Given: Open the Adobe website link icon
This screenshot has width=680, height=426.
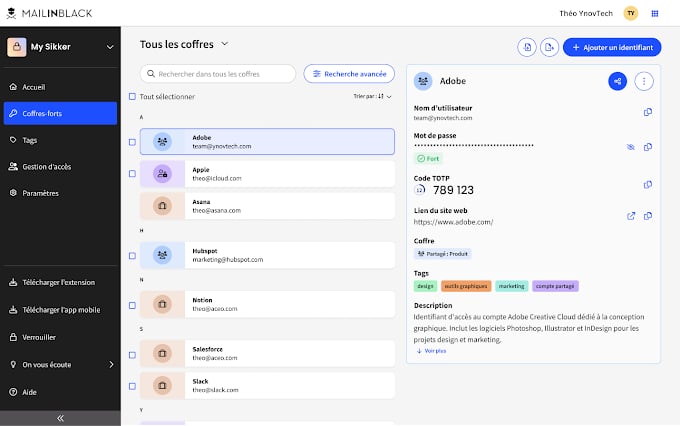Looking at the screenshot, I should click(x=631, y=216).
